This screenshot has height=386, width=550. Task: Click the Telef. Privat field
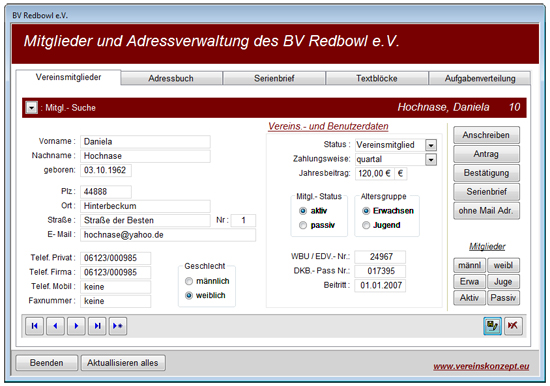(x=115, y=258)
